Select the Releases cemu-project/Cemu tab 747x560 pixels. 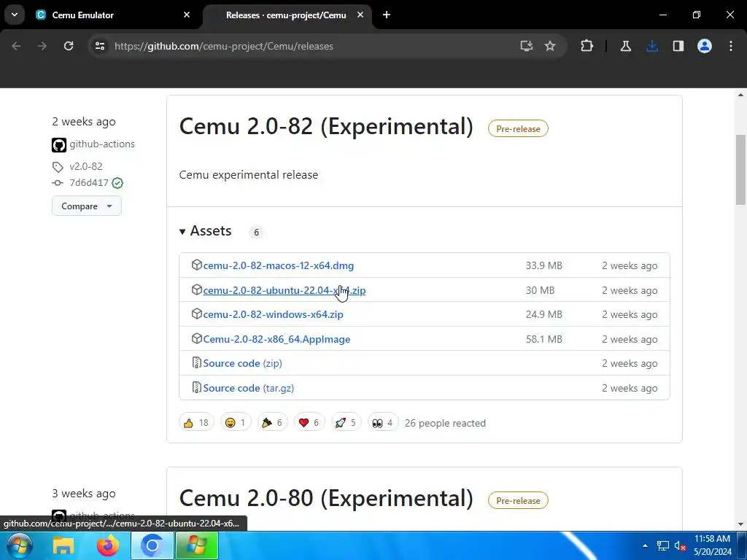point(286,15)
